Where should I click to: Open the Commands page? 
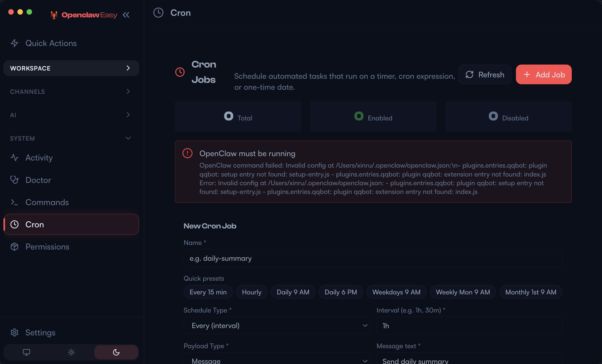[x=71, y=202]
